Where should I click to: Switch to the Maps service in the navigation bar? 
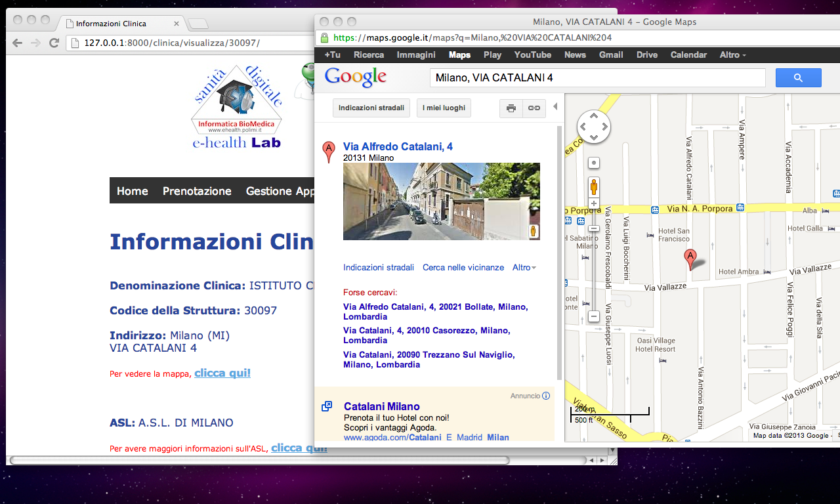pyautogui.click(x=459, y=54)
